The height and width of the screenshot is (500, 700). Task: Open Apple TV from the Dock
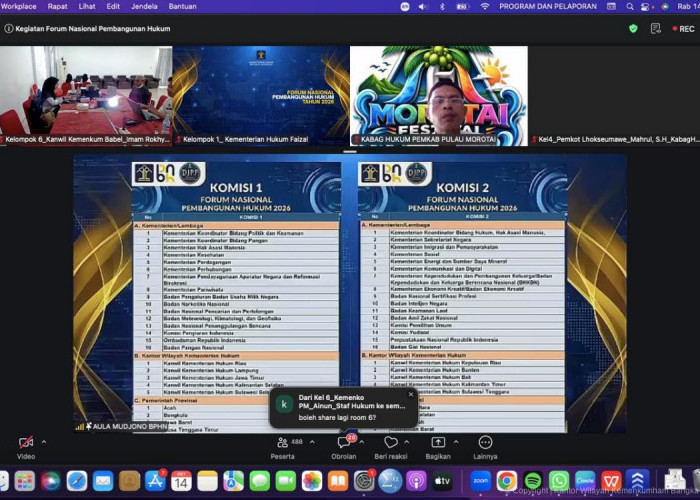(x=442, y=481)
